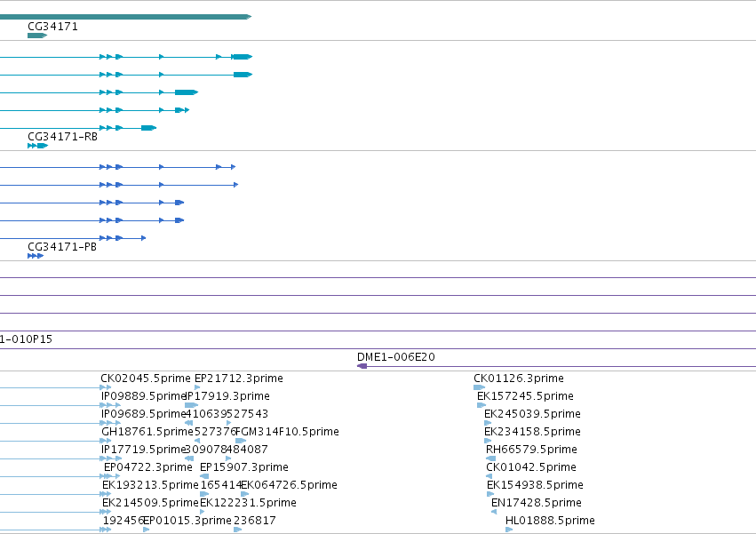The image size is (756, 534).
Task: Click the CK01042.5prime EST label
Action: click(x=531, y=467)
